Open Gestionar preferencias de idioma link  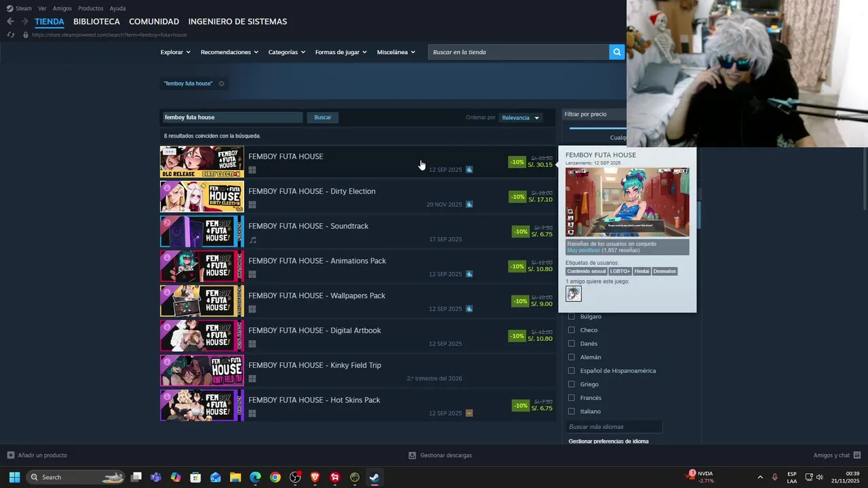coord(608,441)
